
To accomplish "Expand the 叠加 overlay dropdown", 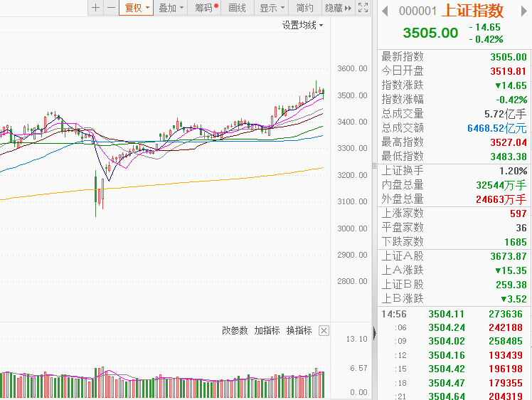I will [x=171, y=8].
